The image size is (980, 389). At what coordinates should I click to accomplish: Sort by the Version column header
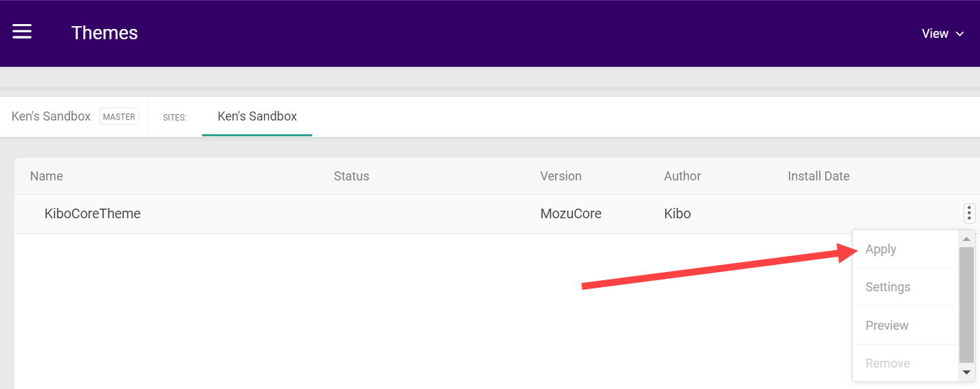pos(560,176)
